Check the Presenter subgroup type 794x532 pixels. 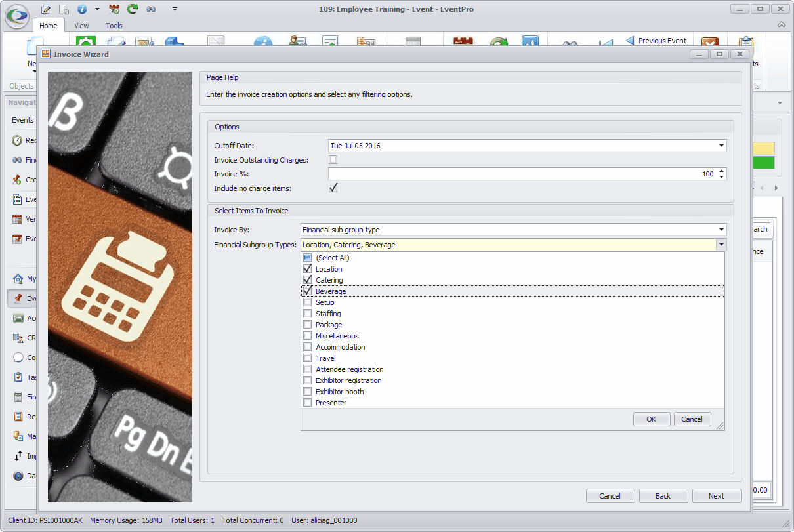coord(307,403)
